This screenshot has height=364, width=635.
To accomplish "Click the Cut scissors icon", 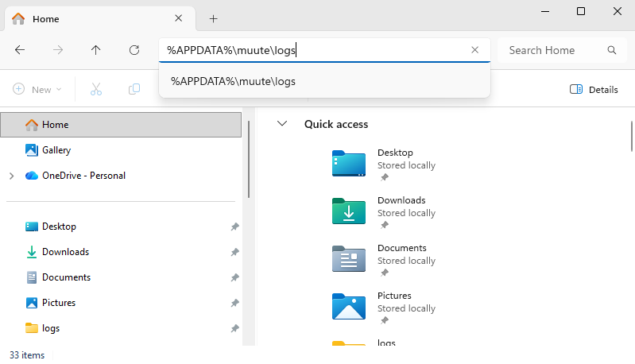I will click(x=96, y=89).
